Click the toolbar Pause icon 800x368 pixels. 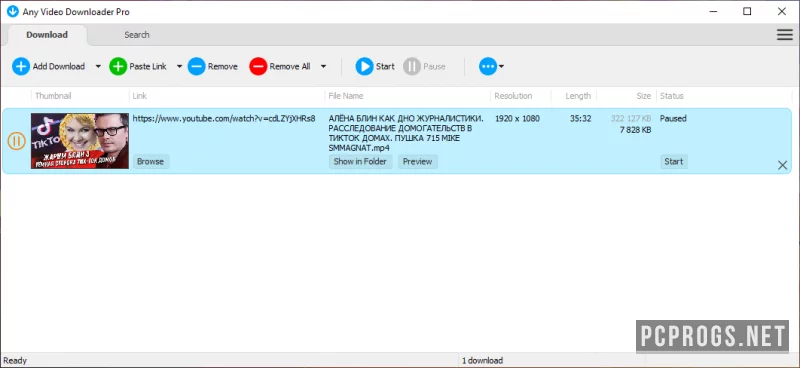click(412, 66)
